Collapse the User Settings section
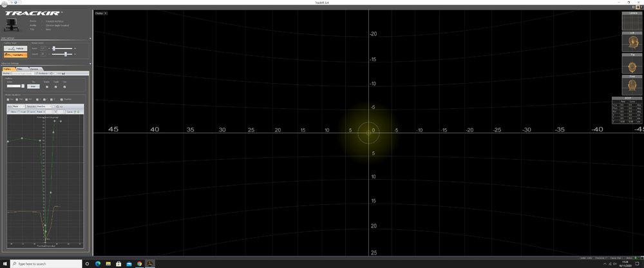The image size is (644, 268). (90, 39)
